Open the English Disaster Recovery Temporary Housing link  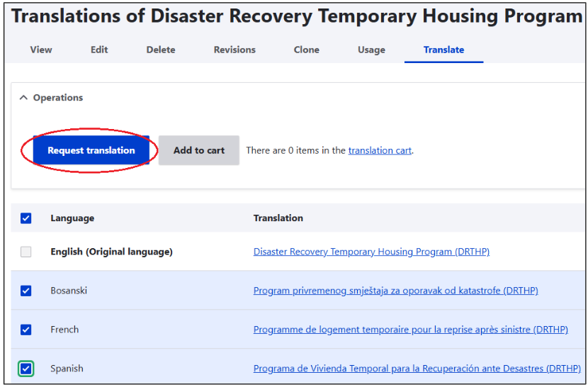point(371,252)
